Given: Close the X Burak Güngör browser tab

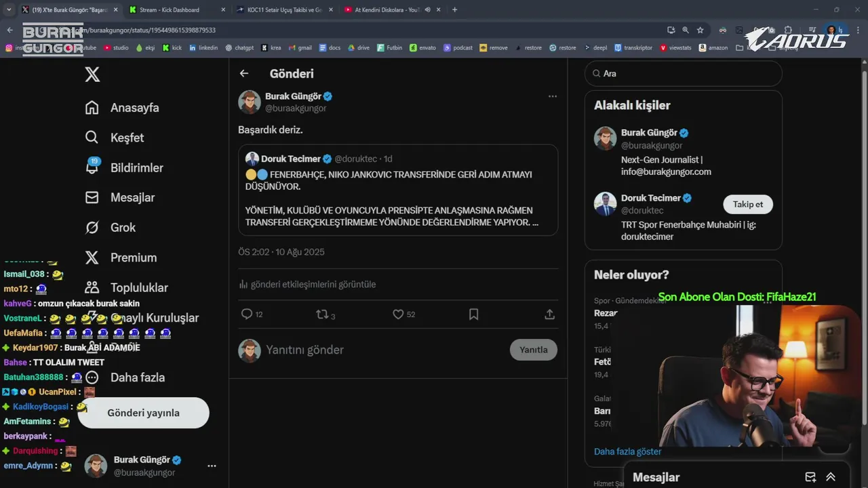Looking at the screenshot, I should point(115,9).
